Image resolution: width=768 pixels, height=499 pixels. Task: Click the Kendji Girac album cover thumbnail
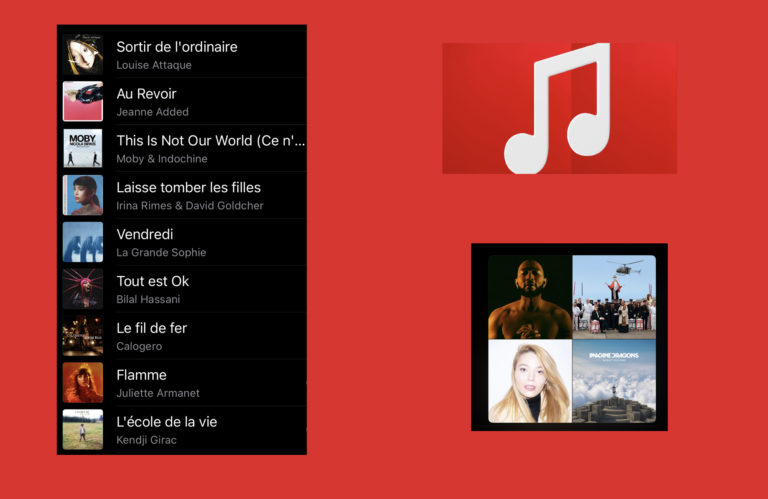tap(83, 429)
